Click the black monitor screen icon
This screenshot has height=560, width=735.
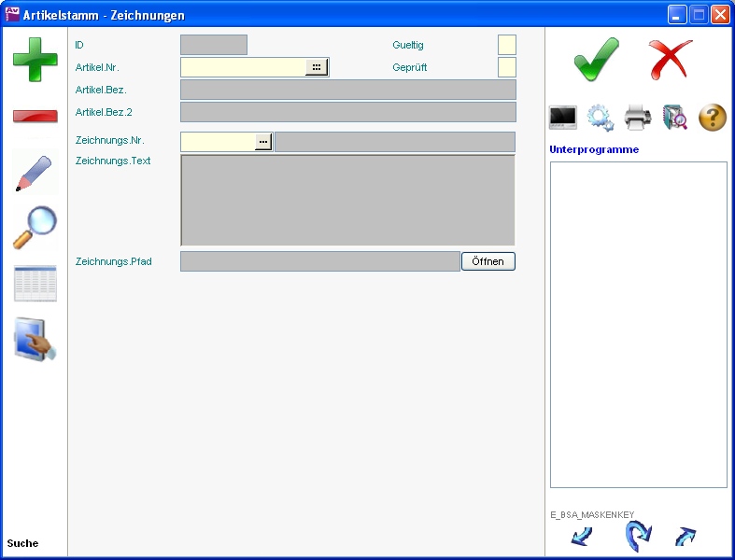tap(563, 118)
